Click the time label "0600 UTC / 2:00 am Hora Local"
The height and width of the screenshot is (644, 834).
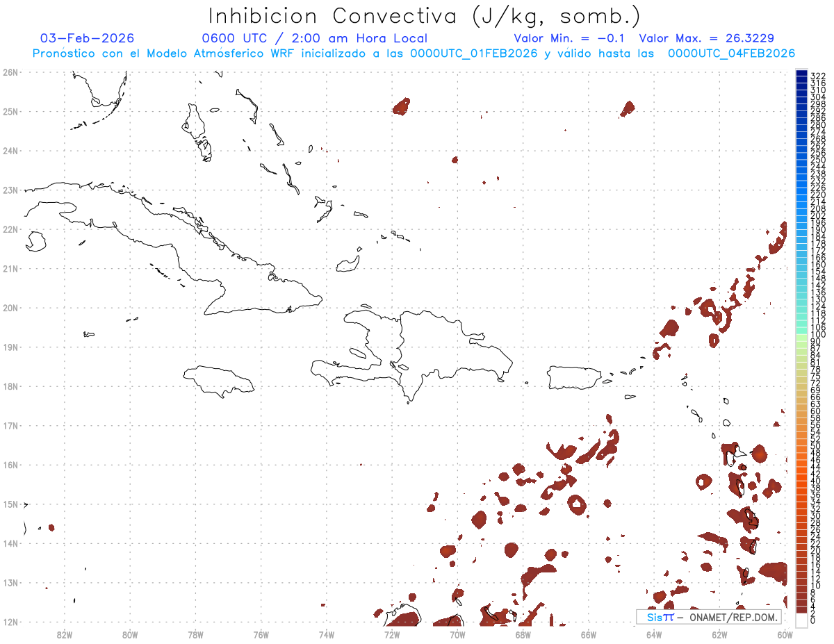point(314,38)
